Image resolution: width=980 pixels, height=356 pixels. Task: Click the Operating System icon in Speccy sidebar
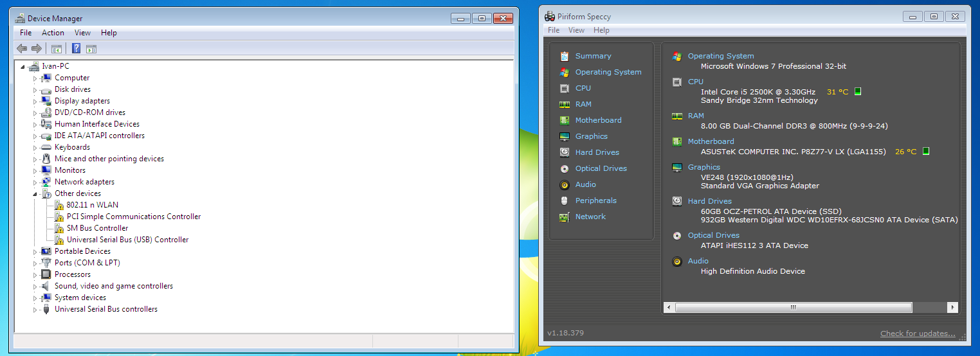[565, 72]
